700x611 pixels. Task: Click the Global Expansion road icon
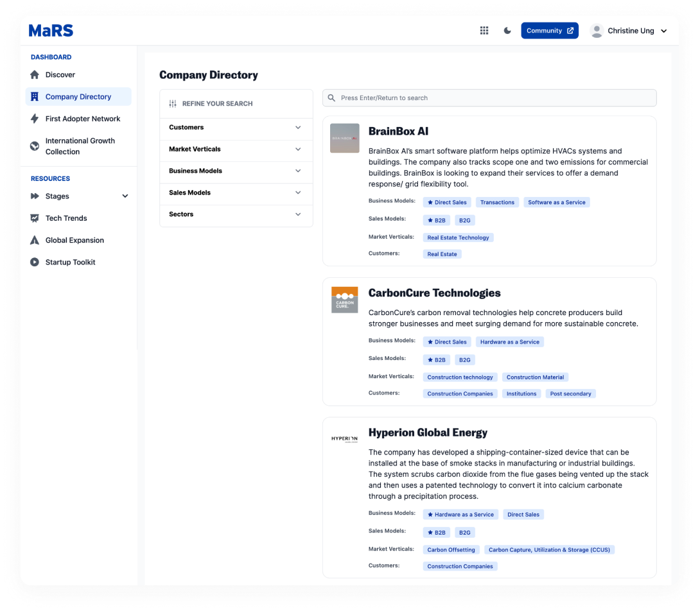click(35, 240)
